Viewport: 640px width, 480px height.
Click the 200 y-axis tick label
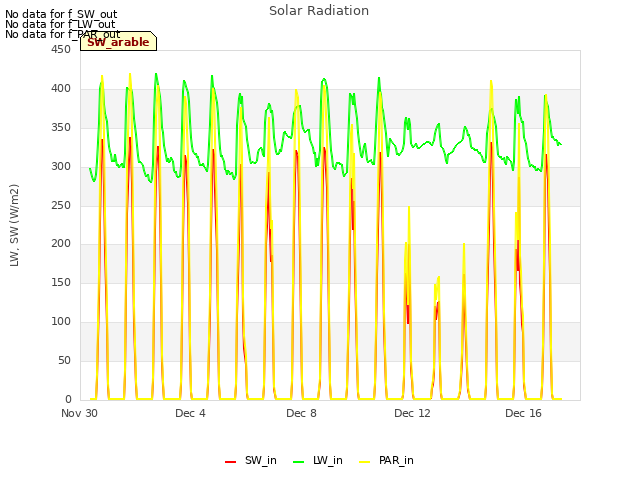[x=61, y=244]
